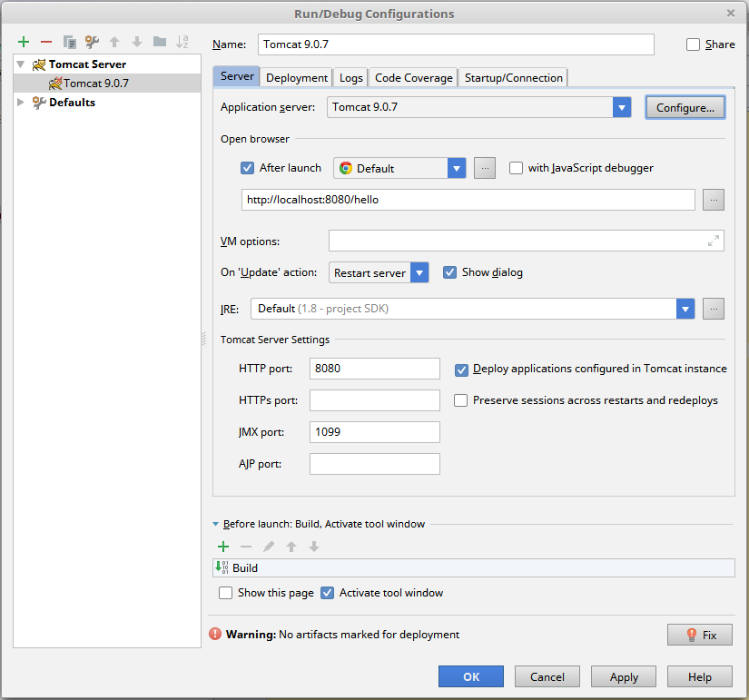This screenshot has height=700, width=749.
Task: Check Show this page checkbox
Action: pos(225,593)
